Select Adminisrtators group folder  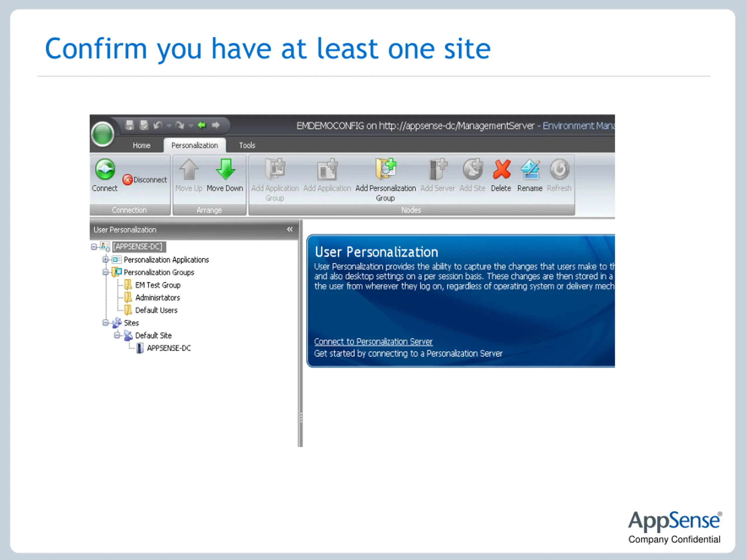(158, 298)
